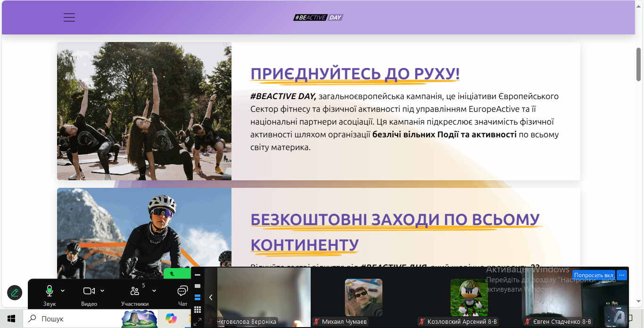Expand video options arrow next to Видео

point(103,291)
